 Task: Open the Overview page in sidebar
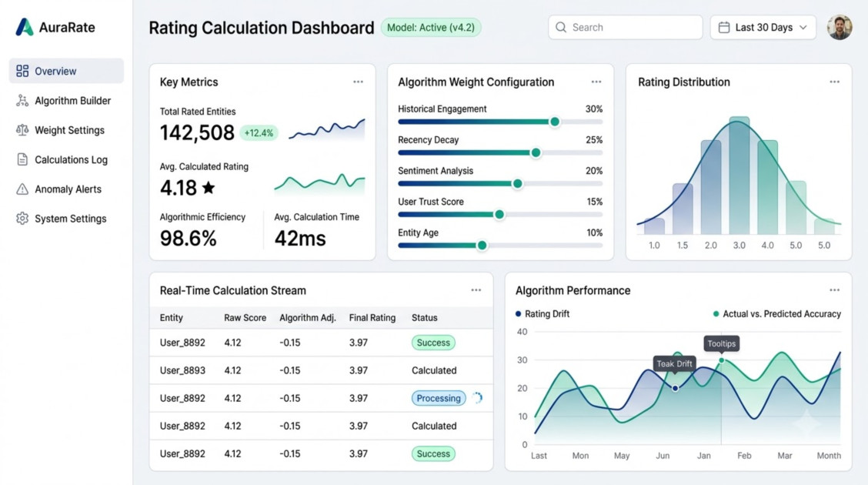click(x=66, y=71)
